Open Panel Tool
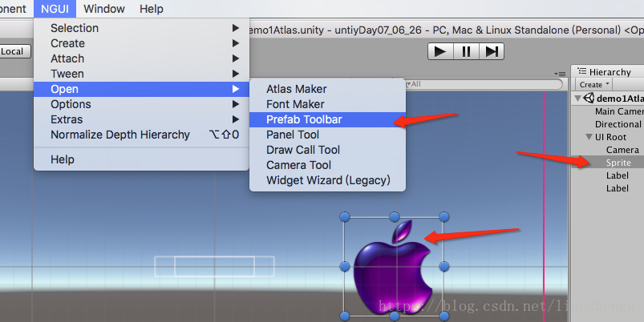The image size is (644, 322). (327, 135)
